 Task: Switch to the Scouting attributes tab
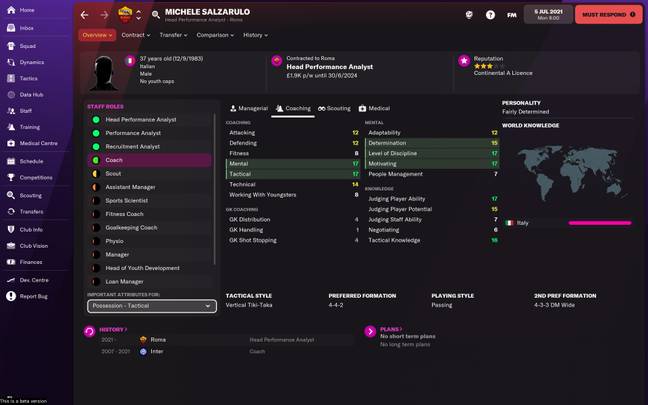tap(334, 108)
